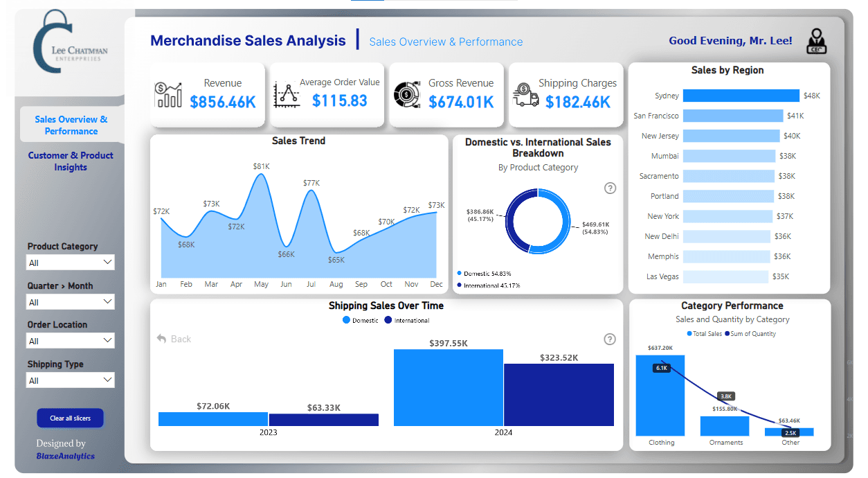Select the Las Vegas region bar
Image resolution: width=868 pixels, height=478 pixels.
[725, 276]
